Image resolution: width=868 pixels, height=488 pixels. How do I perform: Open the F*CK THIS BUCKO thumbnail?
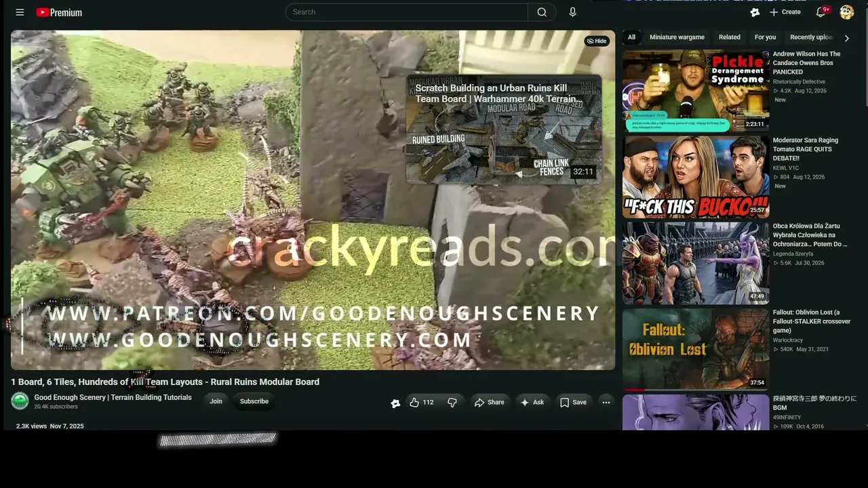pos(696,177)
